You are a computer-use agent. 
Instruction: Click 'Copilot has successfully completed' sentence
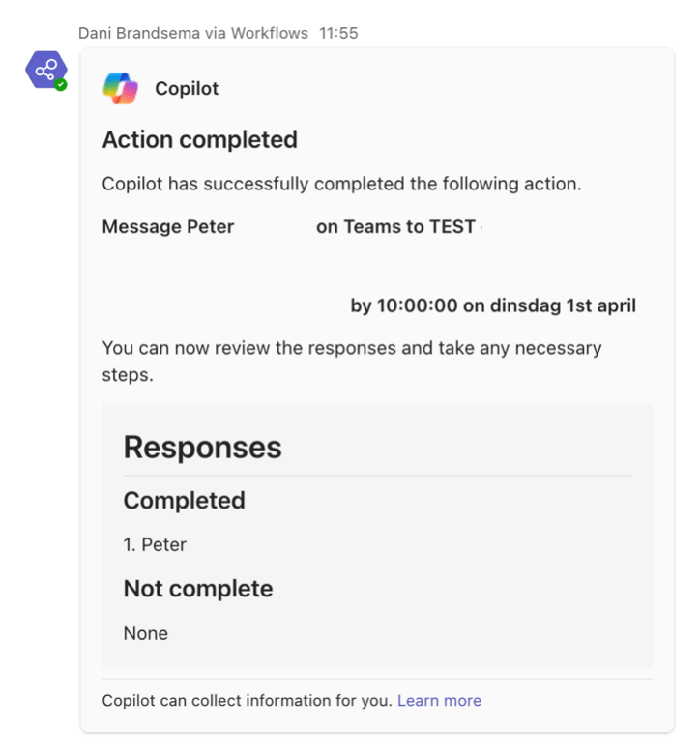tap(341, 184)
